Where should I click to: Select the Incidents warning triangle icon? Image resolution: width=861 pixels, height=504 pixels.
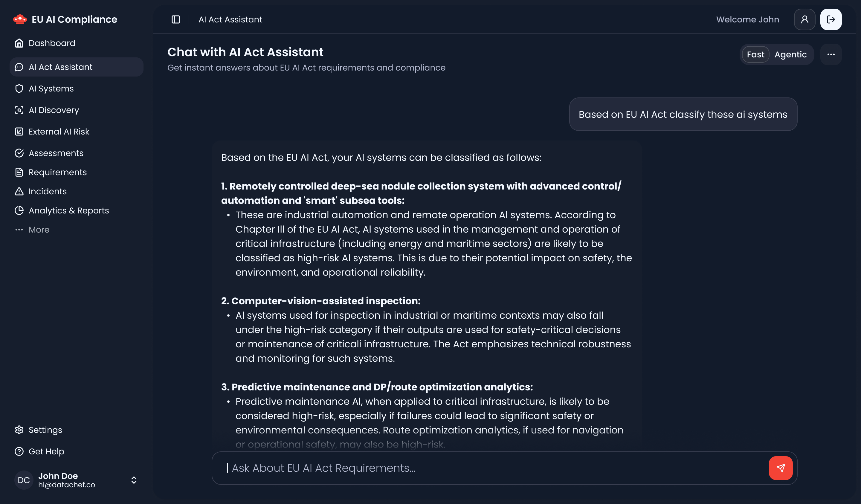[19, 191]
